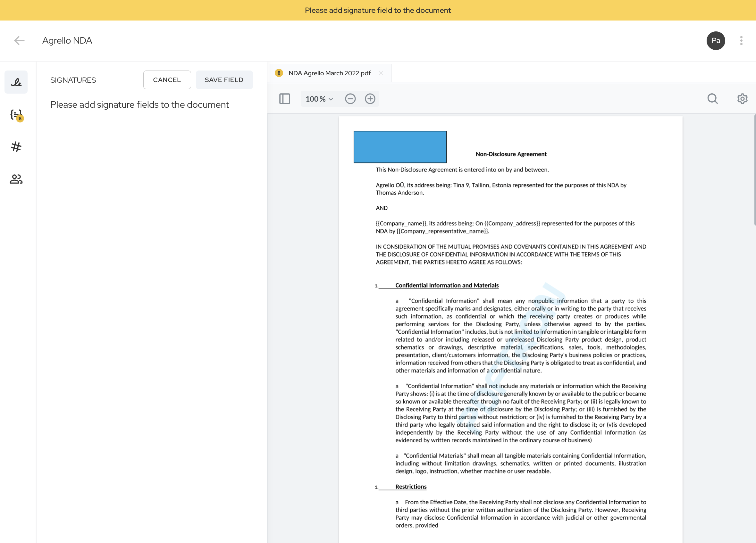
Task: Click the SIGNATURES panel heading
Action: tap(73, 80)
